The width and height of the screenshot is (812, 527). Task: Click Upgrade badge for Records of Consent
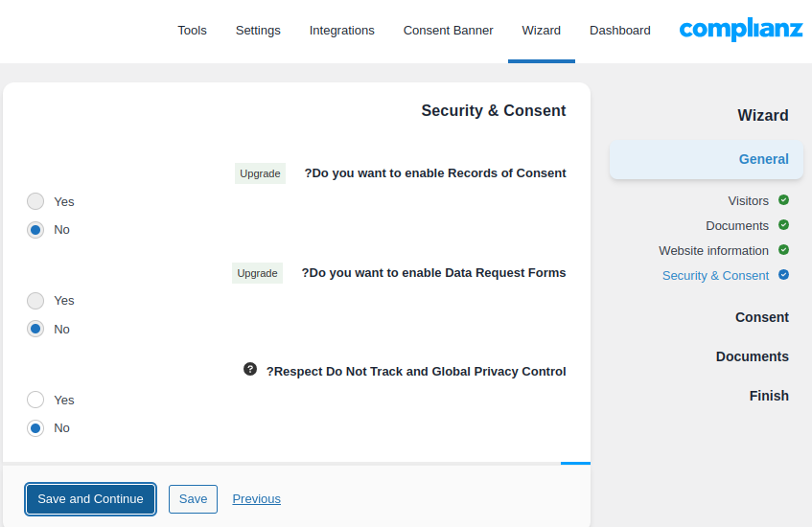(260, 173)
